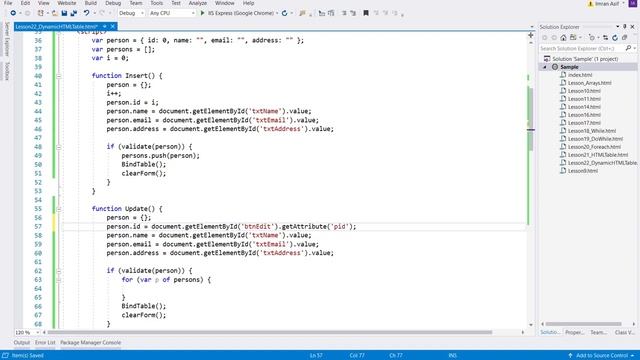Collapse the if block outline at line 62
The height and width of the screenshot is (360, 640).
59,271
